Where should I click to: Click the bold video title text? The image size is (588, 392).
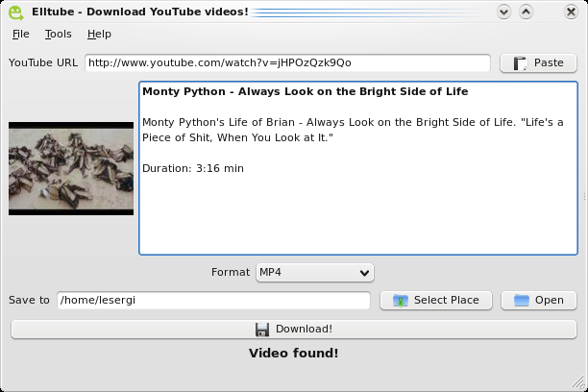pyautogui.click(x=306, y=91)
